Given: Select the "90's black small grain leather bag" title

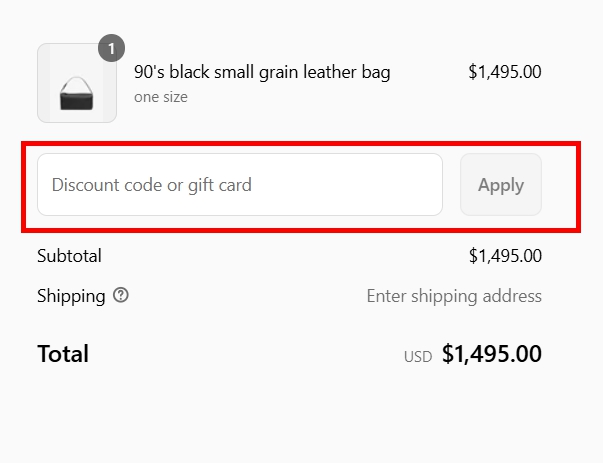Looking at the screenshot, I should (x=262, y=72).
